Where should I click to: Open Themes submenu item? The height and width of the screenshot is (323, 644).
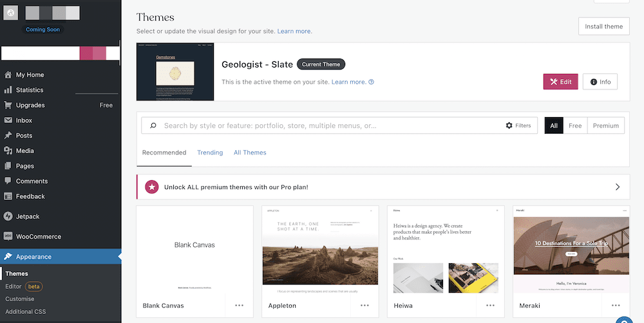17,273
